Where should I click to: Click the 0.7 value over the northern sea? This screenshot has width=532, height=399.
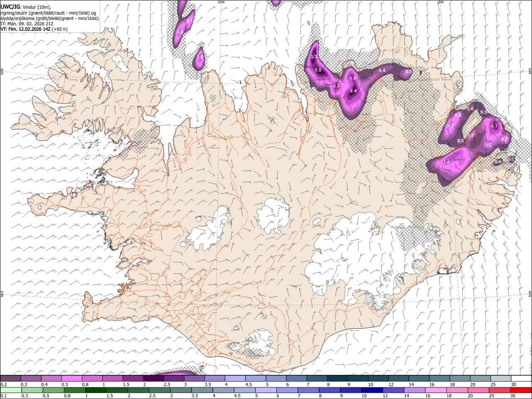[189, 20]
